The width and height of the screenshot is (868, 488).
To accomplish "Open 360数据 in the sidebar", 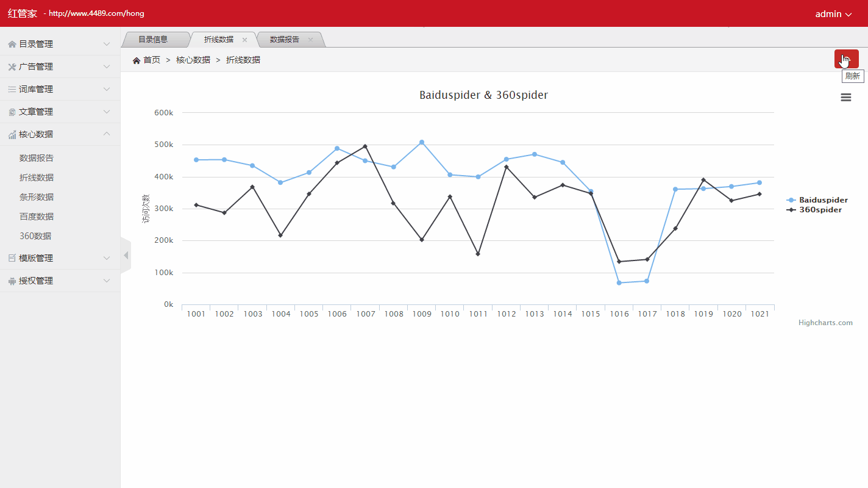I will pos(35,237).
